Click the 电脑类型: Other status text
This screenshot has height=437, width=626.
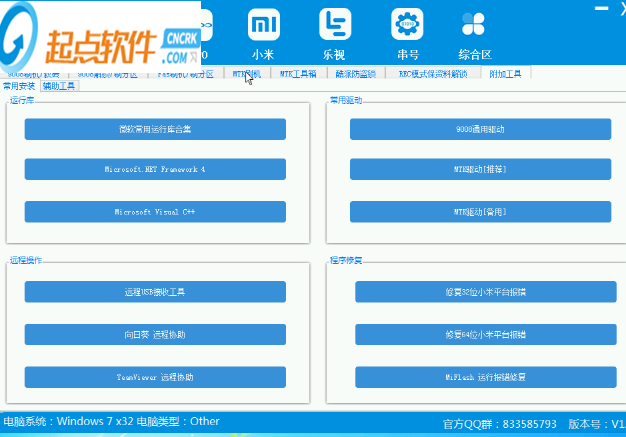tap(178, 421)
